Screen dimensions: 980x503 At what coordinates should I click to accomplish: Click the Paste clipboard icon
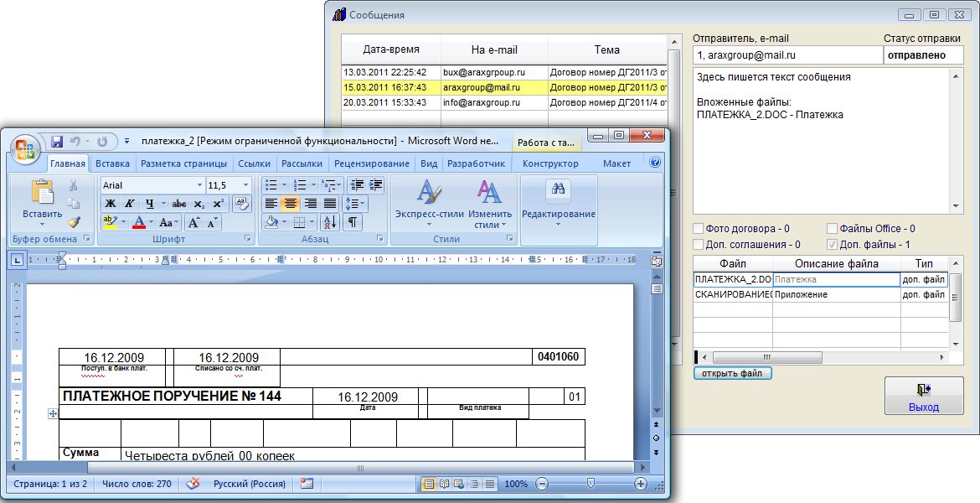pyautogui.click(x=42, y=193)
